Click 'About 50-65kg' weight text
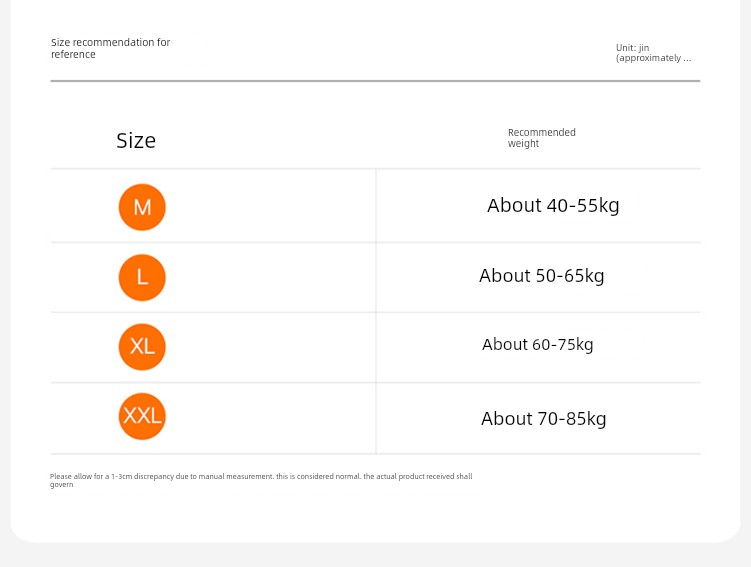 (x=542, y=276)
